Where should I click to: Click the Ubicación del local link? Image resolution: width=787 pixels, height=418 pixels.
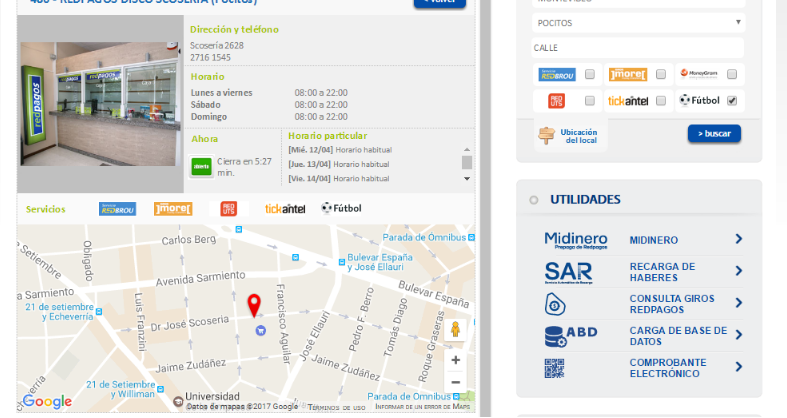[x=579, y=136]
